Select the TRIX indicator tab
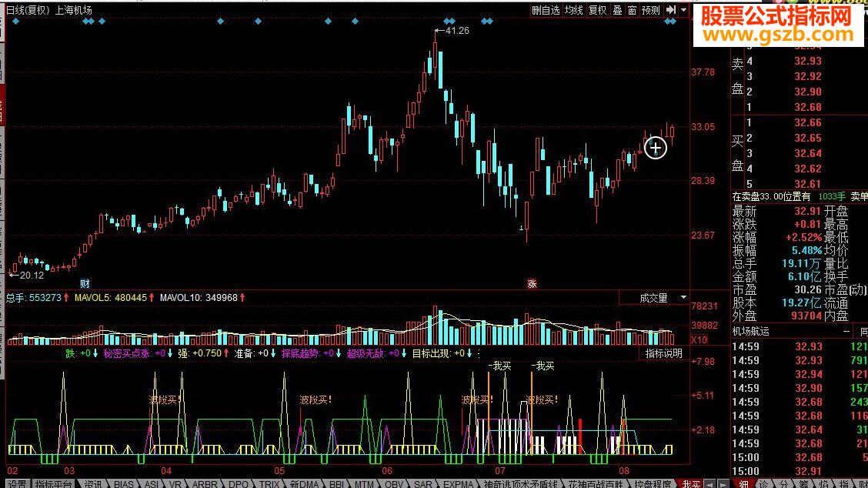The width and height of the screenshot is (868, 488). [x=269, y=483]
